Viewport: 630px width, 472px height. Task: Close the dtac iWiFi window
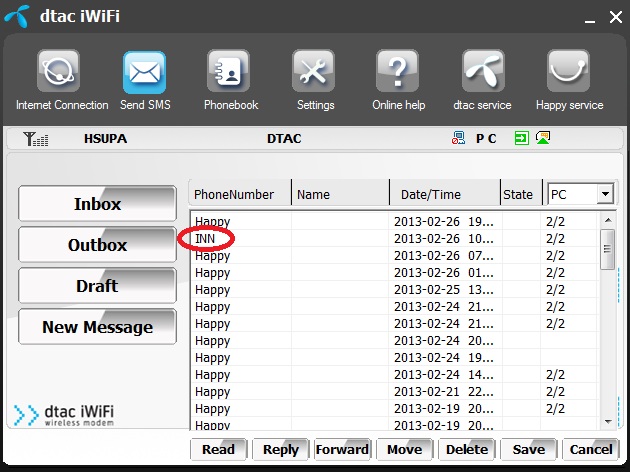tap(615, 17)
